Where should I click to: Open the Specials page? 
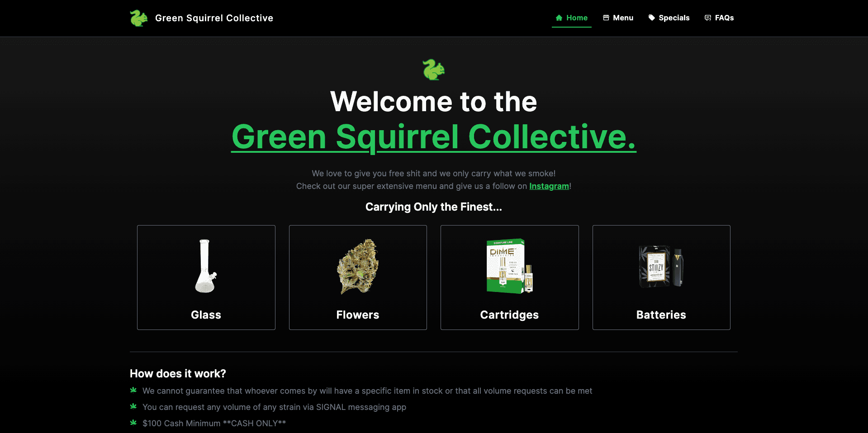[x=669, y=18]
